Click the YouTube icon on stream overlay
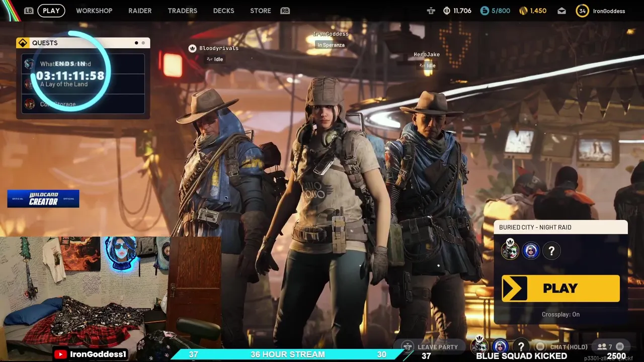 [61, 354]
